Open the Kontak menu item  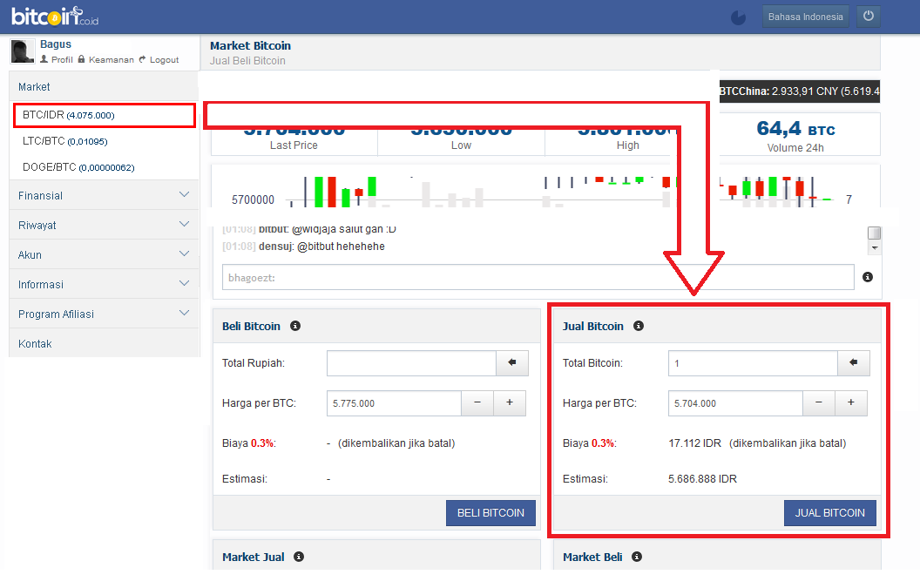pos(105,343)
